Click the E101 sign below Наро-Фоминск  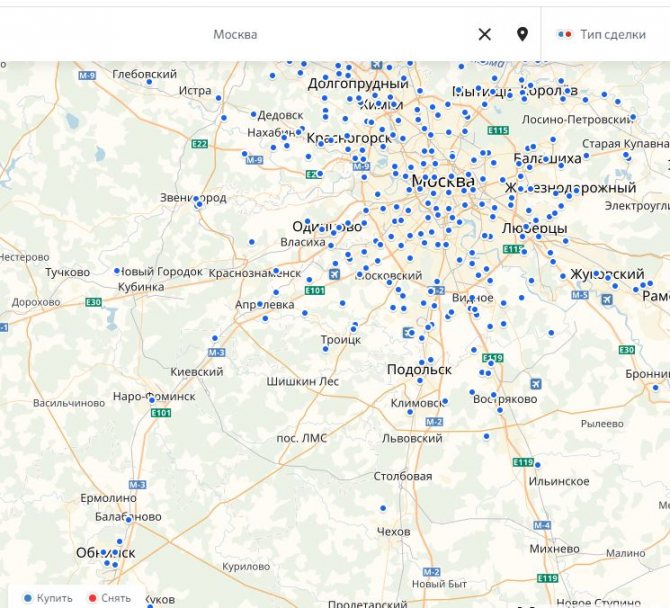(162, 413)
